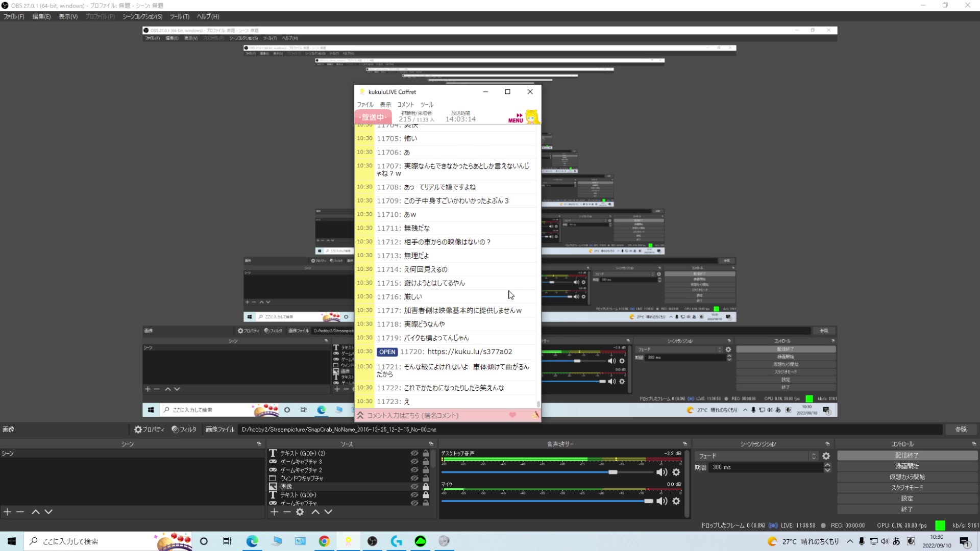980x551 pixels.
Task: Toggle eye icon for ウィンドウキャプチャ source
Action: 414,478
